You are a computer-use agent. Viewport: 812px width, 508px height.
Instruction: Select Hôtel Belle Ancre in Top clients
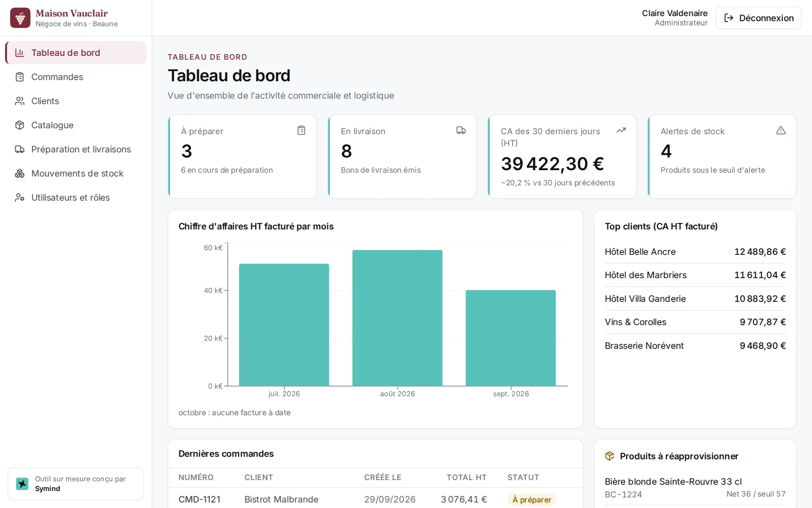pyautogui.click(x=695, y=252)
